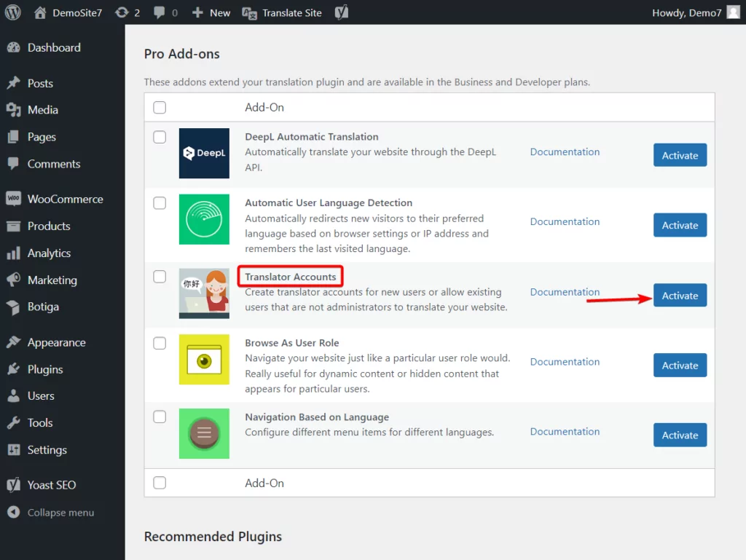Click the updates icon showing 2

tap(122, 12)
